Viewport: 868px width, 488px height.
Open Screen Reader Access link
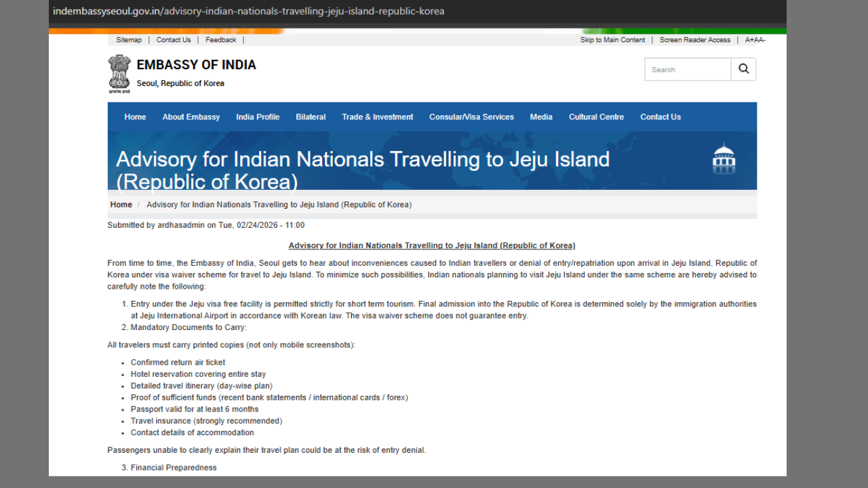coord(694,40)
